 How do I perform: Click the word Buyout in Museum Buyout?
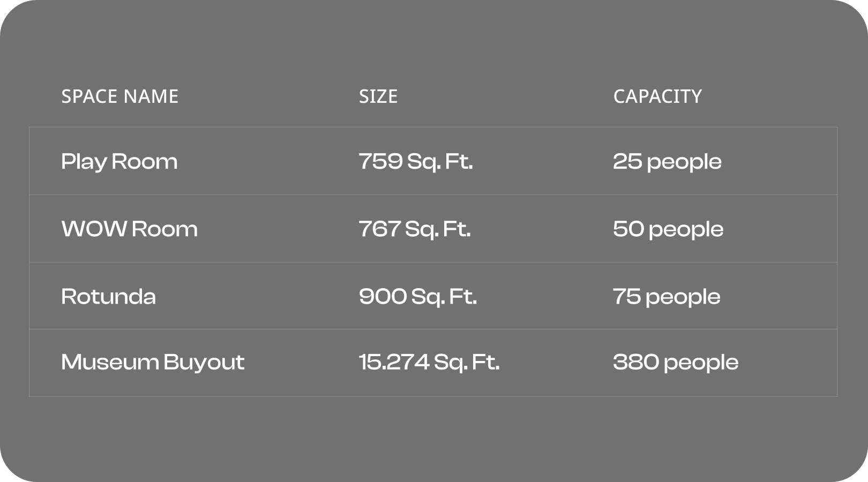tap(204, 363)
